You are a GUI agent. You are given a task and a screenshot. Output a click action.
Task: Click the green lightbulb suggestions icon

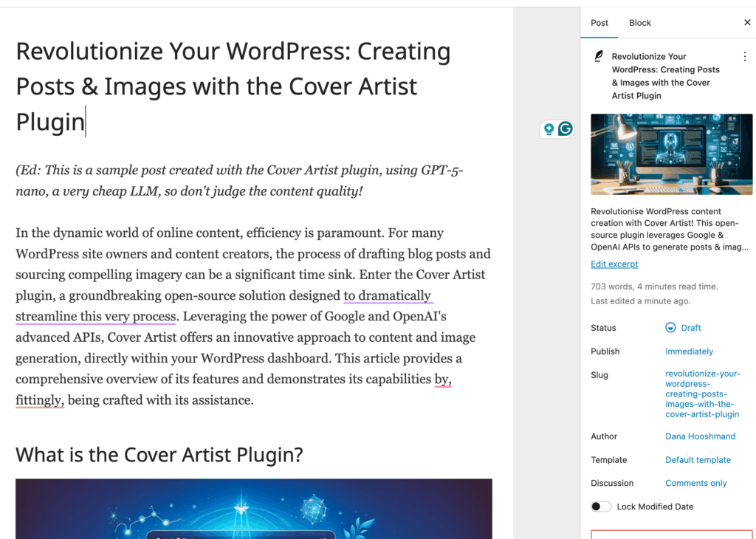[x=549, y=129]
